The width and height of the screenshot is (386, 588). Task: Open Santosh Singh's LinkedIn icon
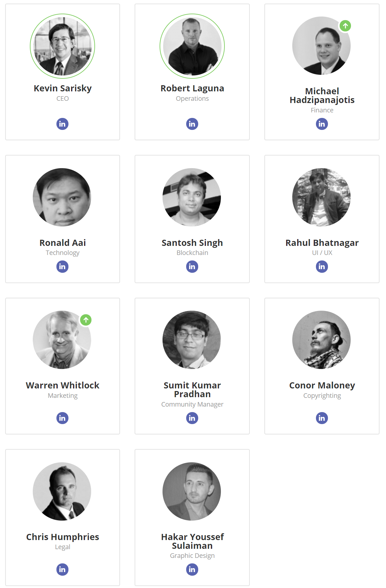pyautogui.click(x=192, y=267)
